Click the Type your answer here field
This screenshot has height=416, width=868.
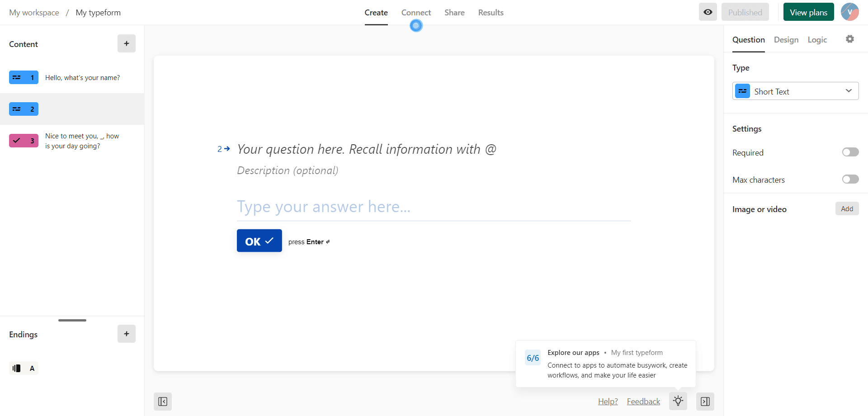pyautogui.click(x=434, y=207)
